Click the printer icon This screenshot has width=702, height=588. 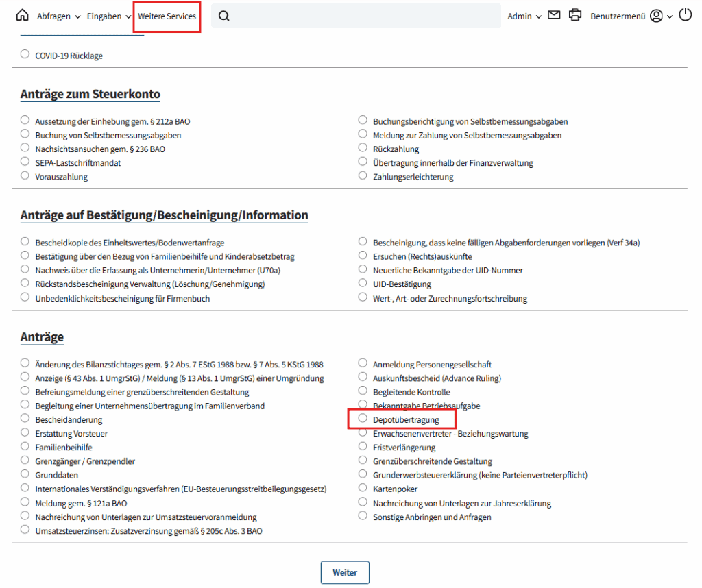click(574, 15)
